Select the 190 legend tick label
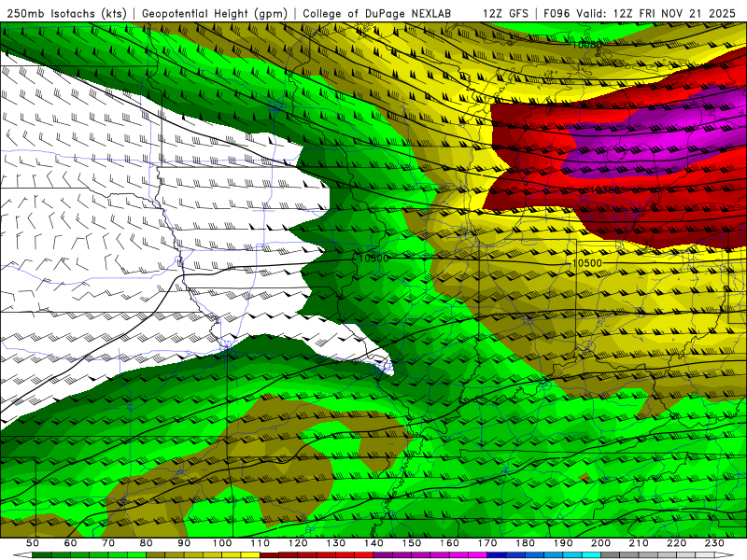 coord(563,543)
